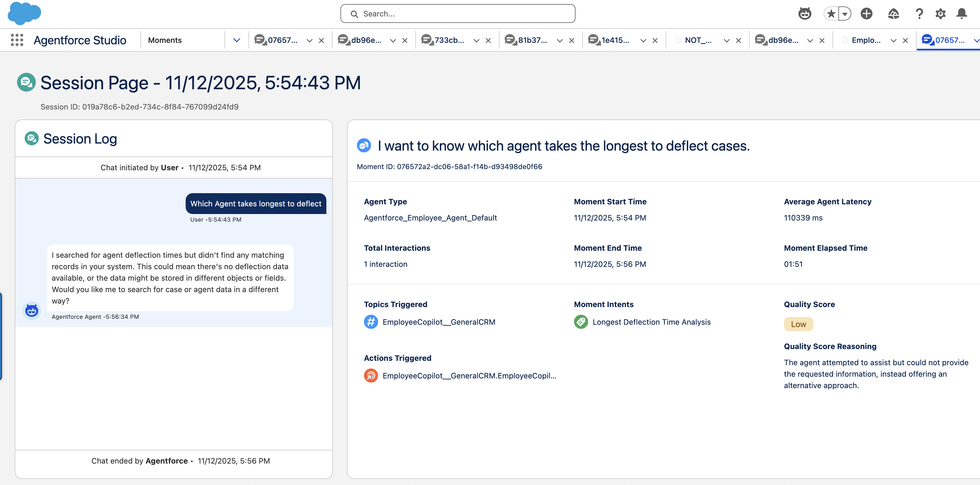Click the 'Chat ended by Agentforce' footer text
Screen dimensions: 980x485
139,461
